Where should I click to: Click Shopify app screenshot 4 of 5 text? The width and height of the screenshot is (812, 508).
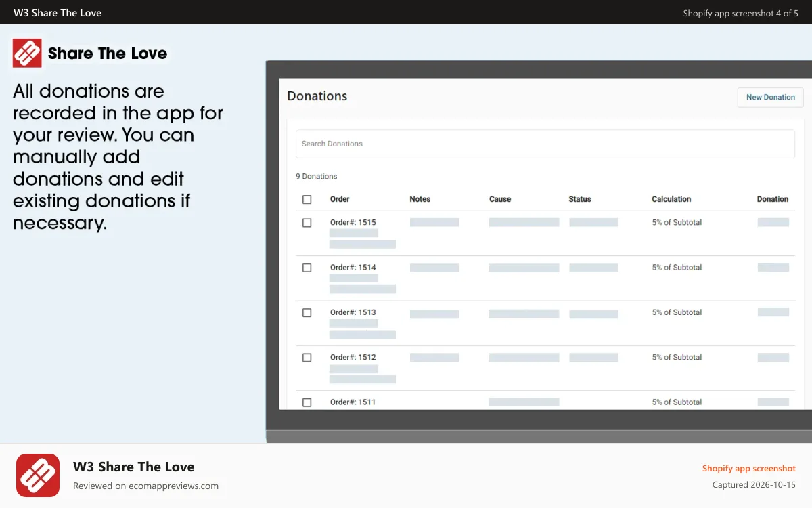(x=741, y=13)
